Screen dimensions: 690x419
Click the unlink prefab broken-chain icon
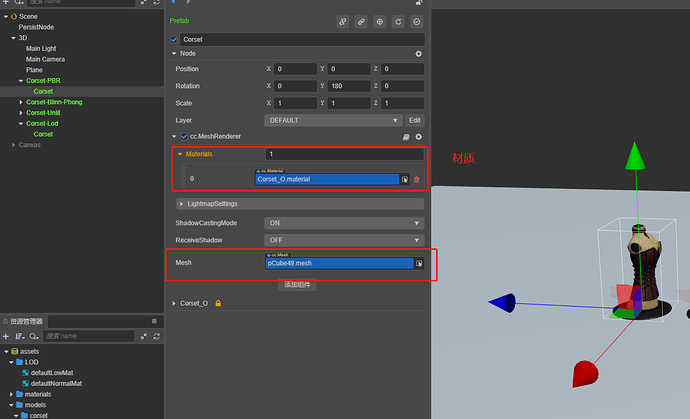point(342,22)
